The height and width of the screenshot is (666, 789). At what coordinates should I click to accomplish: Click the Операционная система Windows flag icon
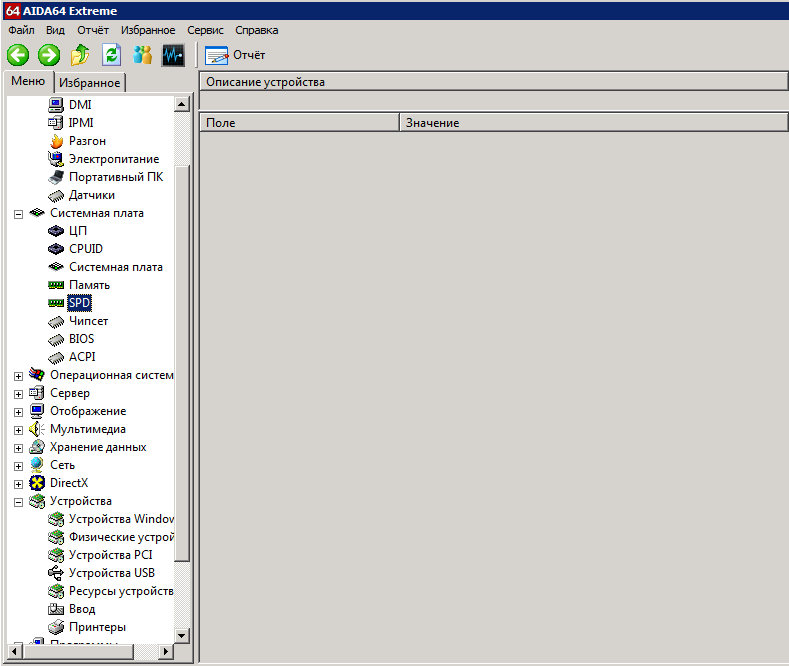[x=37, y=374]
